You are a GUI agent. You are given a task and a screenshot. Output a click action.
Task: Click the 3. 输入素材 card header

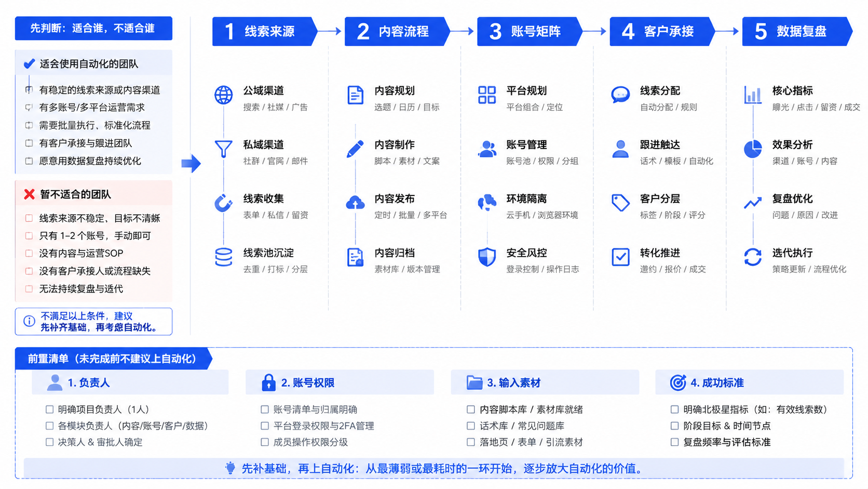[545, 382]
